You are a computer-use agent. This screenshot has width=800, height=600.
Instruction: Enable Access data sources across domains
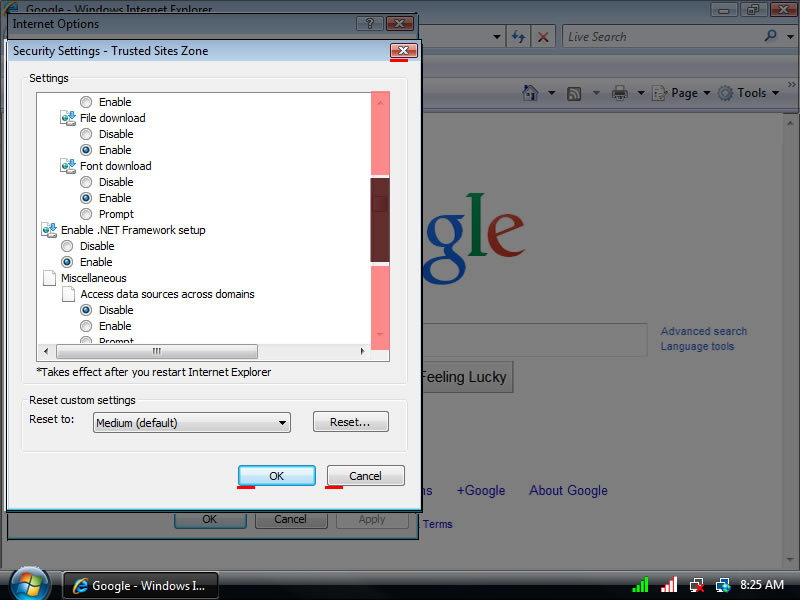[86, 326]
